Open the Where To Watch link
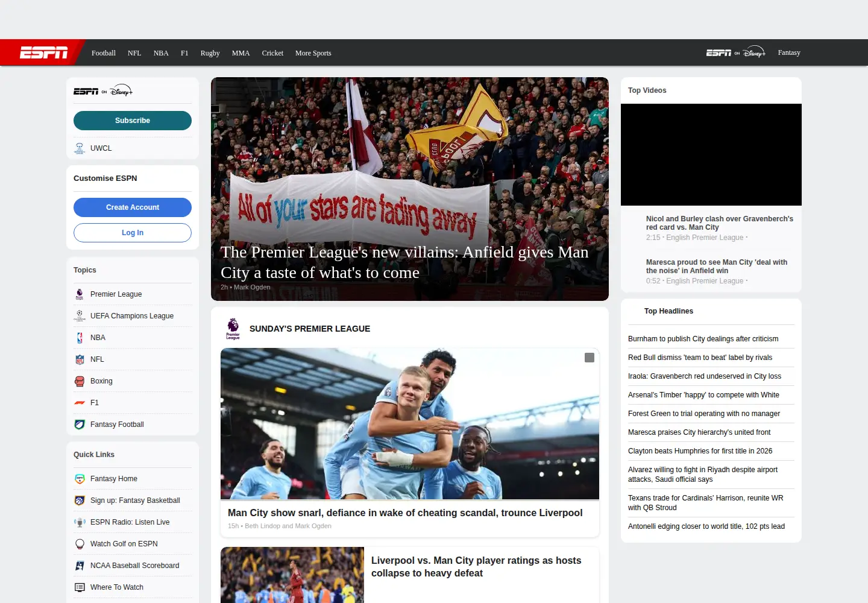868x603 pixels. 117,587
